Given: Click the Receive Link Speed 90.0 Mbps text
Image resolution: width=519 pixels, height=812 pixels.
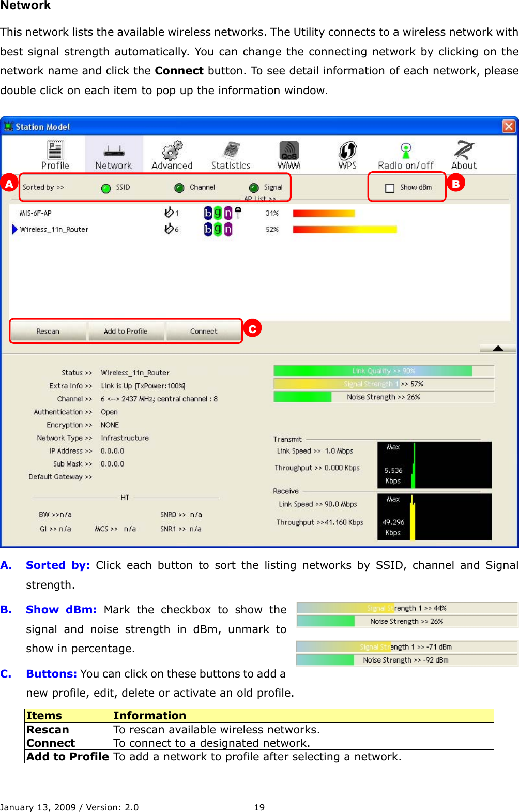Looking at the screenshot, I should tap(318, 504).
